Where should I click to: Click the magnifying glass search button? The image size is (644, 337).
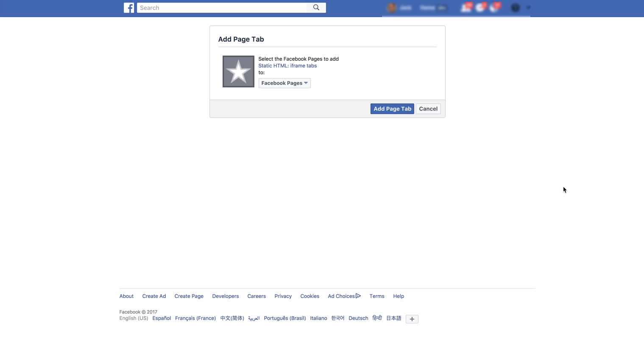316,8
